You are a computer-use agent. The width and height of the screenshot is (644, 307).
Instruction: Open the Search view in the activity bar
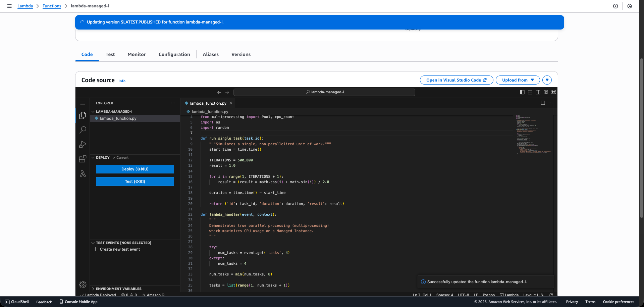tap(83, 130)
